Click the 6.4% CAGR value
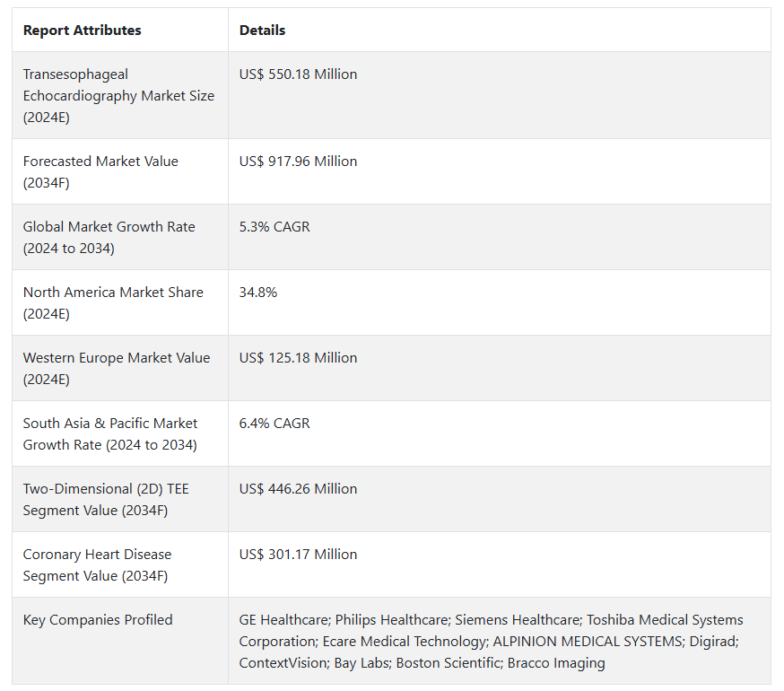Viewport: 784px width, 691px height. (x=274, y=424)
